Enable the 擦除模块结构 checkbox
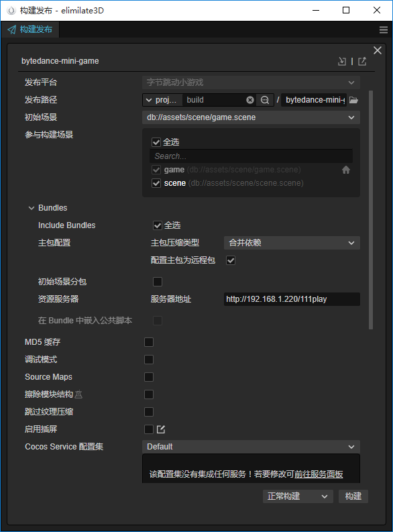This screenshot has height=532, width=393. pyautogui.click(x=149, y=394)
